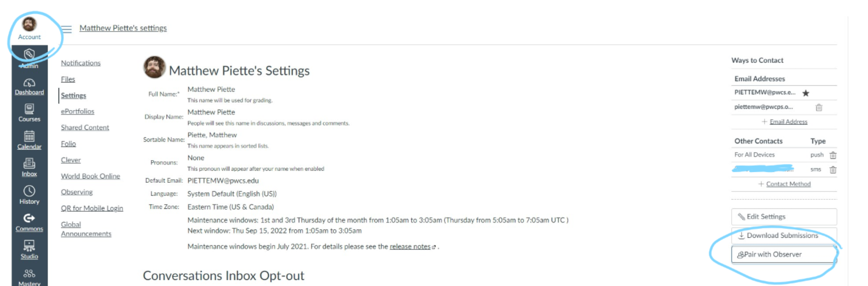Open Notifications in the account menu
This screenshot has width=868, height=286.
click(81, 63)
